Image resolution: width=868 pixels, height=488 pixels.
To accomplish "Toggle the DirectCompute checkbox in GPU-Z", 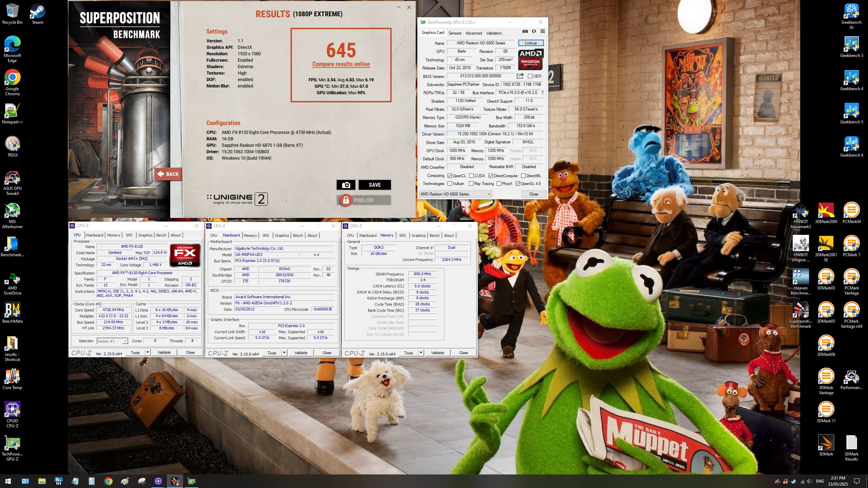I will pyautogui.click(x=491, y=176).
